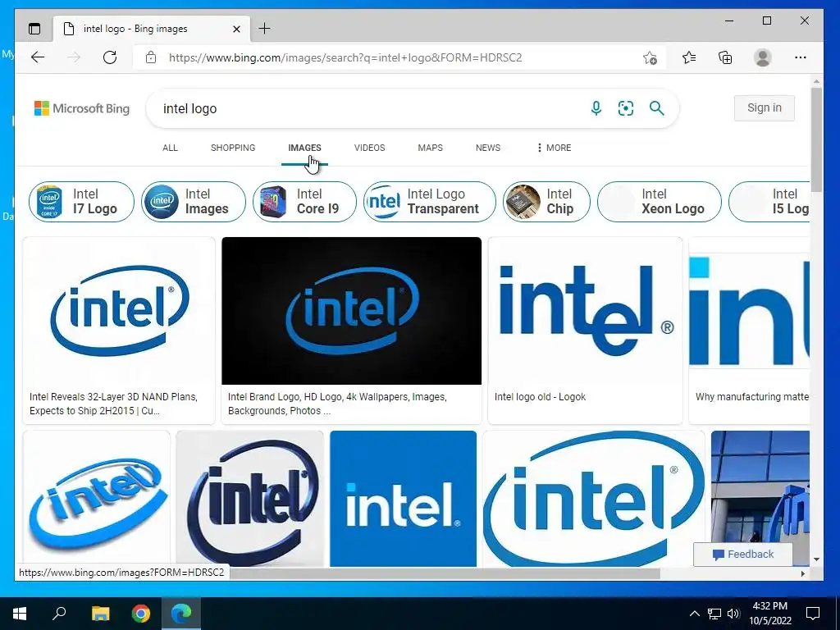
Task: Open the tilted 3D blue Intel logo thumbnail
Action: tap(97, 499)
